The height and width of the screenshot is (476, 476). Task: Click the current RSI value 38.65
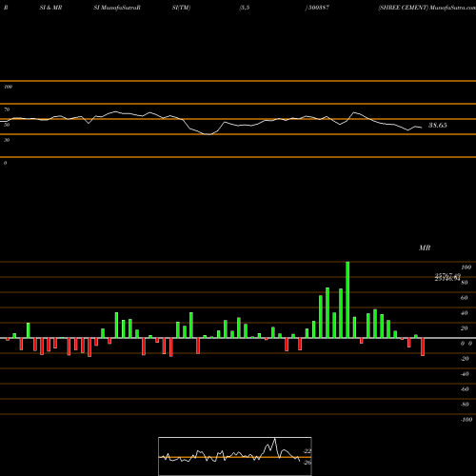click(438, 125)
